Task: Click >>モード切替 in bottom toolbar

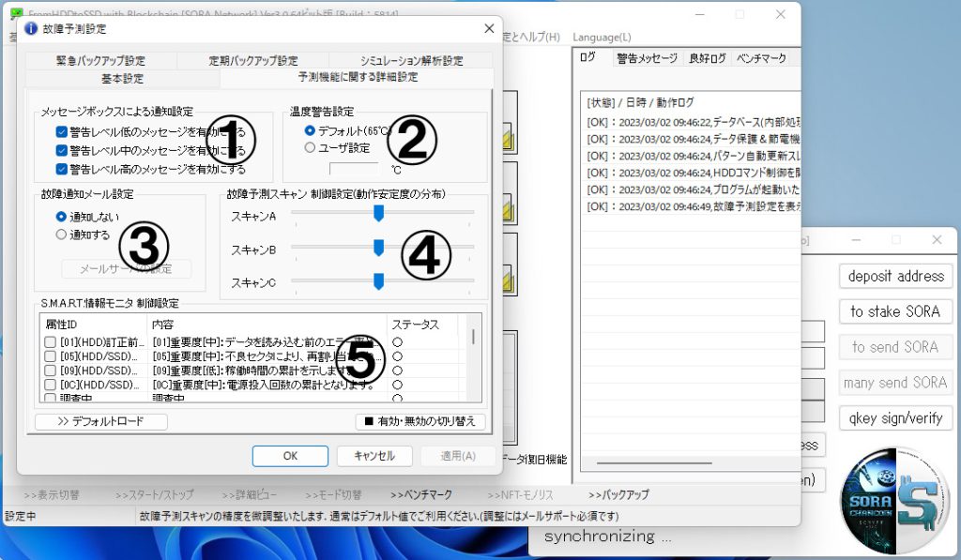Action: pyautogui.click(x=333, y=495)
